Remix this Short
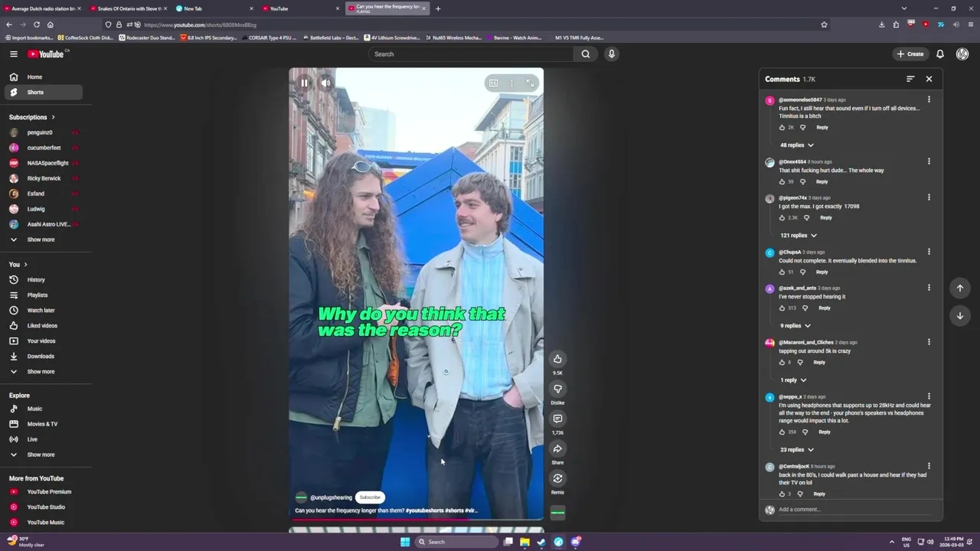 pyautogui.click(x=557, y=478)
